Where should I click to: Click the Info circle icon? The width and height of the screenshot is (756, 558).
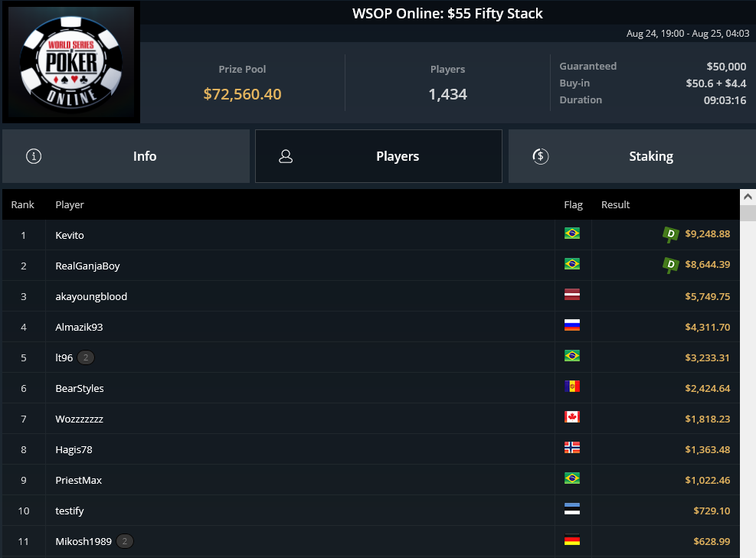click(33, 156)
